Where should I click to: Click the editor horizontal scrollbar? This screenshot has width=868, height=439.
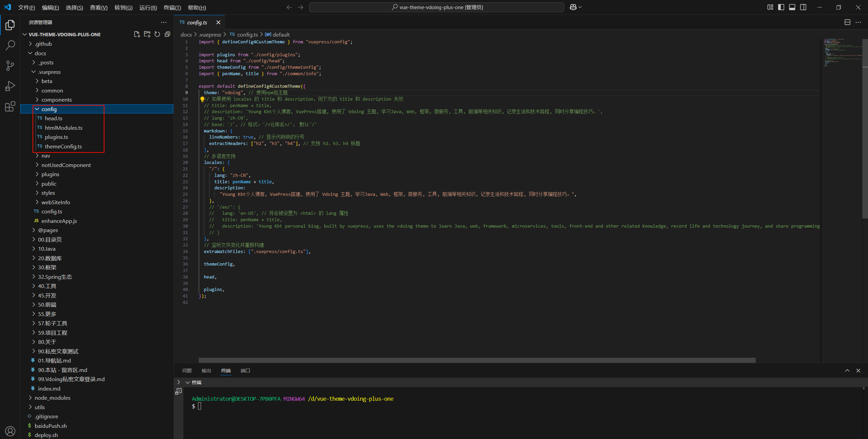(477, 360)
